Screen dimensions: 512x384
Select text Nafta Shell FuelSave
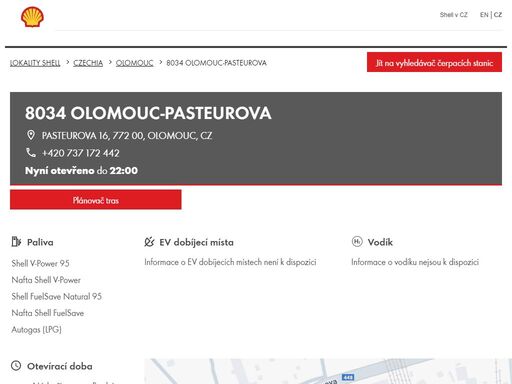pyautogui.click(x=48, y=313)
